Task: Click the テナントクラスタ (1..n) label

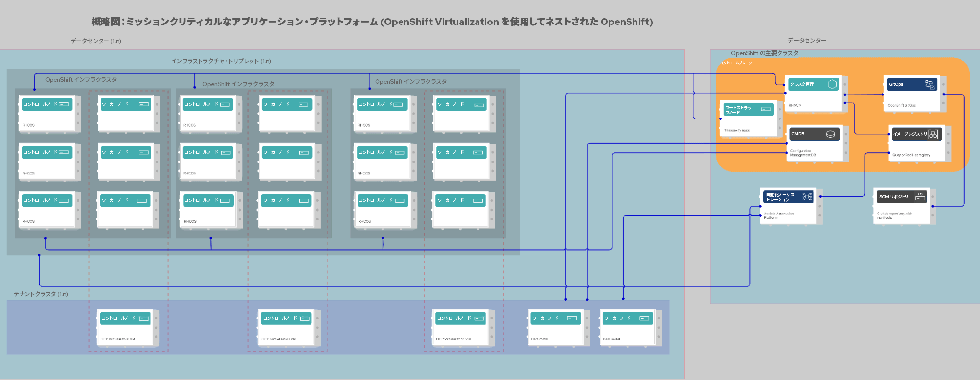Action: click(x=41, y=294)
